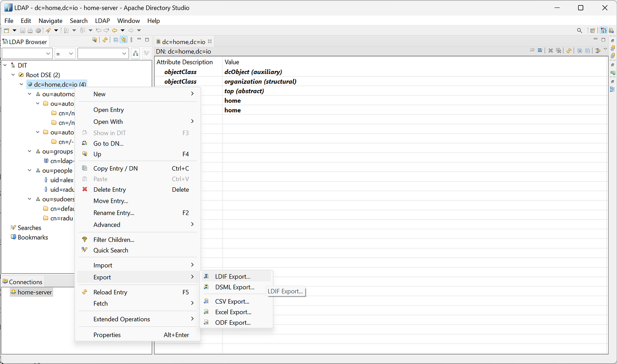Image resolution: width=617 pixels, height=364 pixels.
Task: Click the New wizard icon in main toolbar
Action: point(7,30)
